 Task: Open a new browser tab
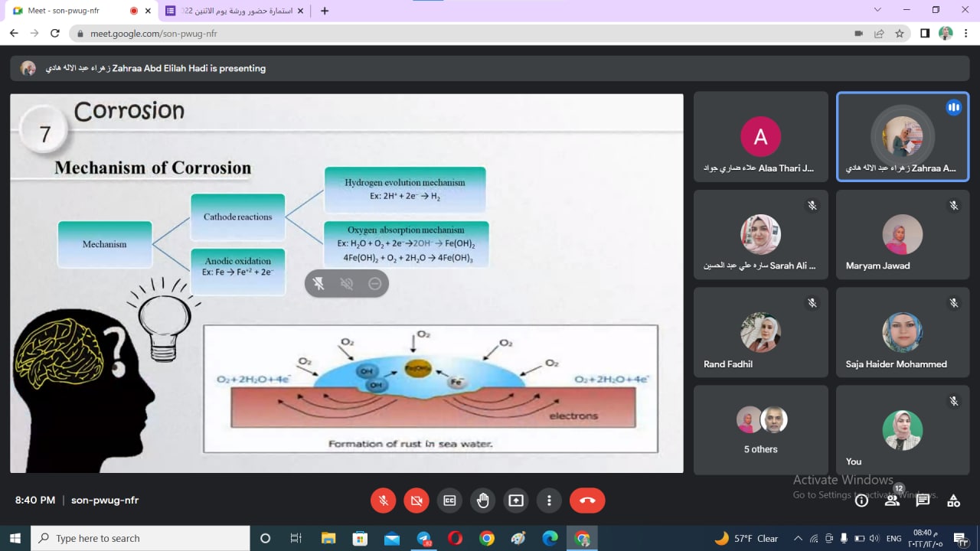(x=325, y=11)
